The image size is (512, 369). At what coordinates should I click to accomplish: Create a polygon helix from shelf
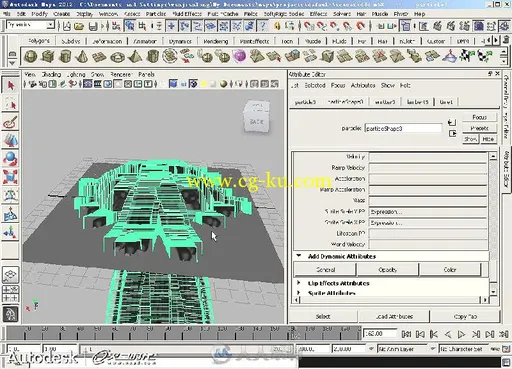pyautogui.click(x=170, y=56)
